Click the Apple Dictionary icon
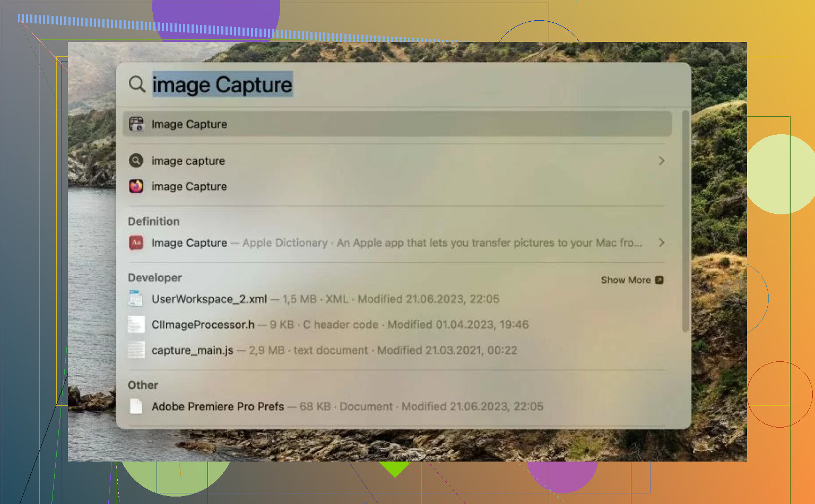The width and height of the screenshot is (815, 504). tap(136, 243)
